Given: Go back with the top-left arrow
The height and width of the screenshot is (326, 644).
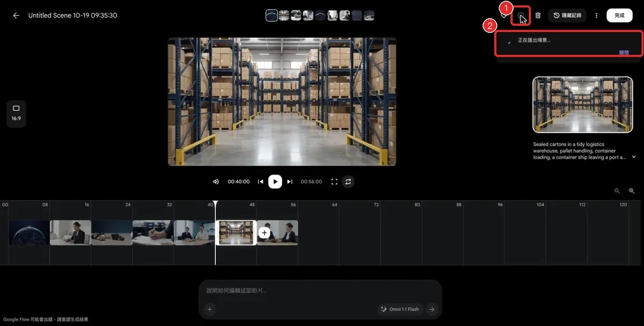Looking at the screenshot, I should pyautogui.click(x=16, y=16).
